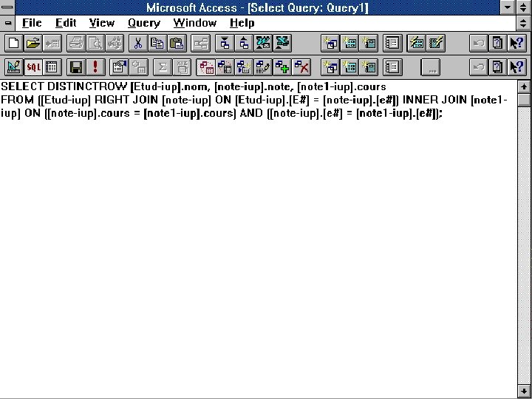Click Database Window icon in upper toolbar row
This screenshot has height=399, width=532.
[392, 43]
